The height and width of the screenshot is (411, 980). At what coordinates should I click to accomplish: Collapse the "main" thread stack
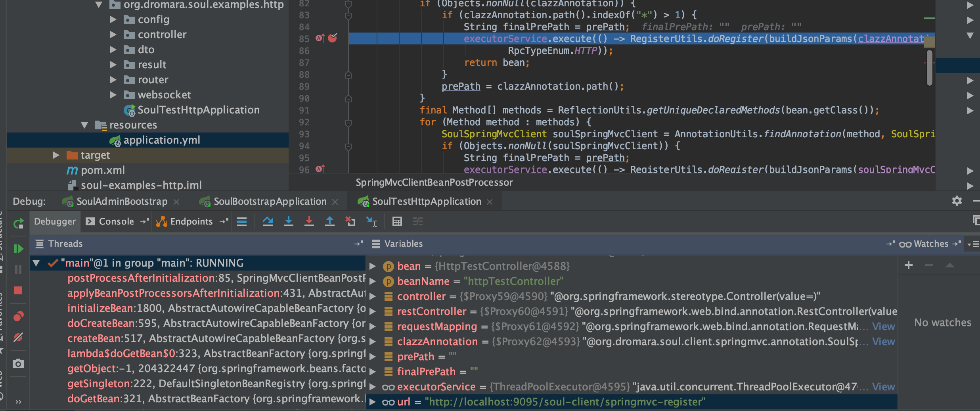point(36,263)
